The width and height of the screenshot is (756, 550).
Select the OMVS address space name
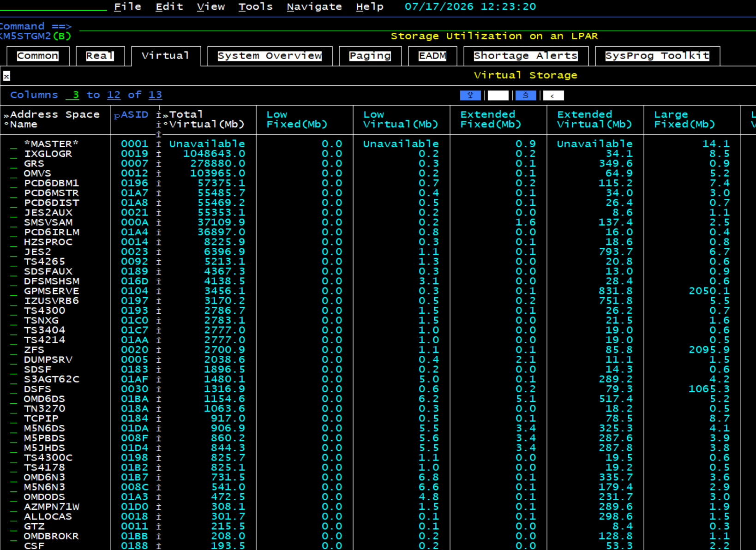coord(38,173)
